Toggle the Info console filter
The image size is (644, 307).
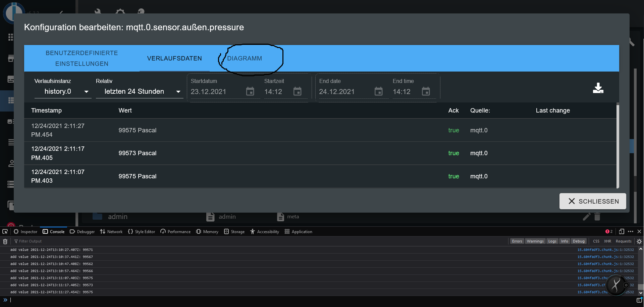565,241
